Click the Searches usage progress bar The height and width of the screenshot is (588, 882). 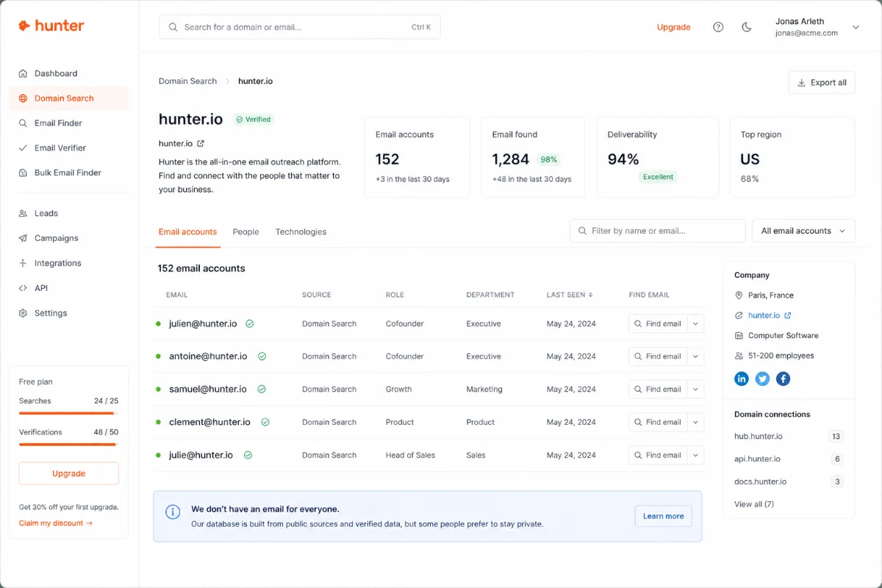[x=68, y=414]
